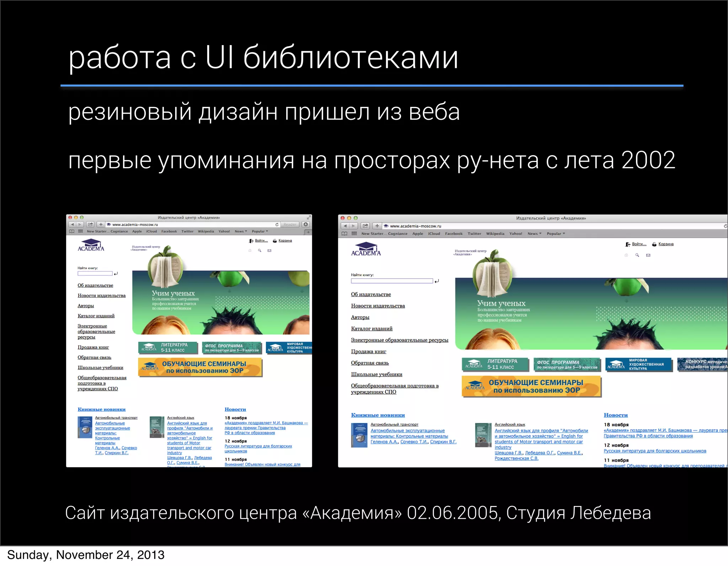Open Share button in left Safari window

pos(90,225)
